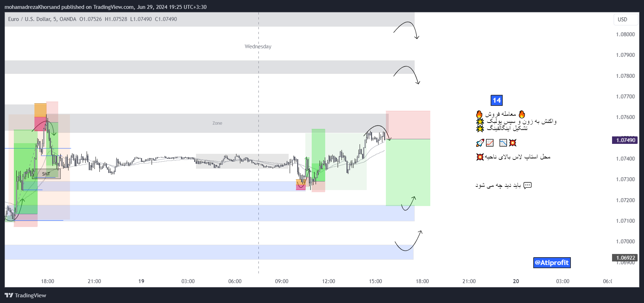Click the 1.07000 price axis label
This screenshot has height=303, width=644.
coord(625,242)
